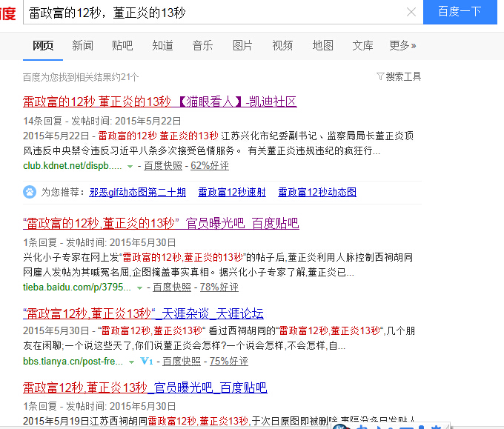504x429 pixels.
Task: Expand the dropdown arrow beside tieba.baidu.com URL
Action: 140,287
